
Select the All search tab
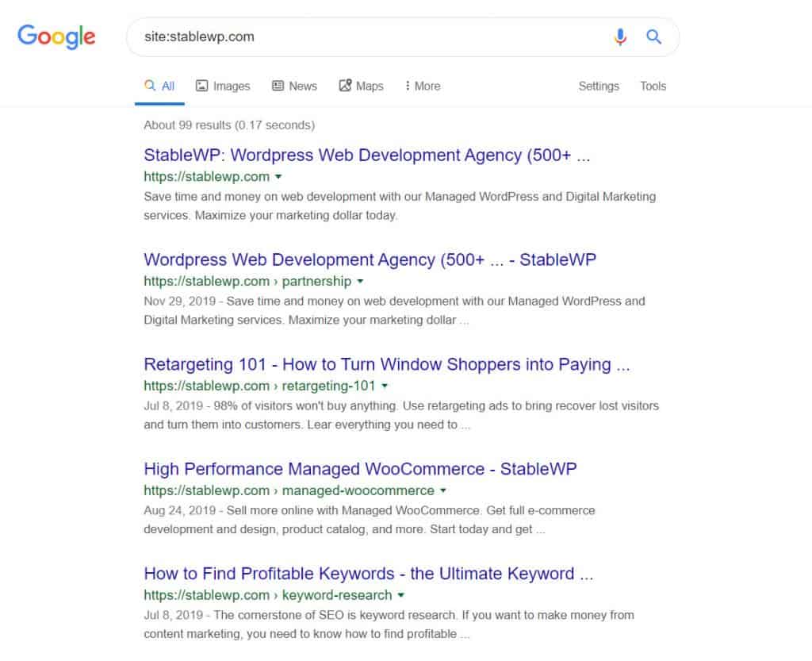point(159,86)
